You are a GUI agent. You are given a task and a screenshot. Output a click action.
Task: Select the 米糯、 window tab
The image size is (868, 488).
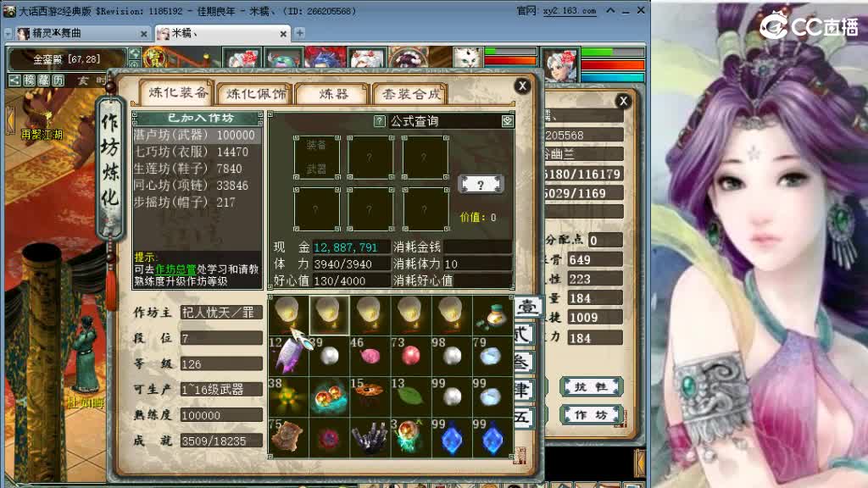click(x=221, y=33)
